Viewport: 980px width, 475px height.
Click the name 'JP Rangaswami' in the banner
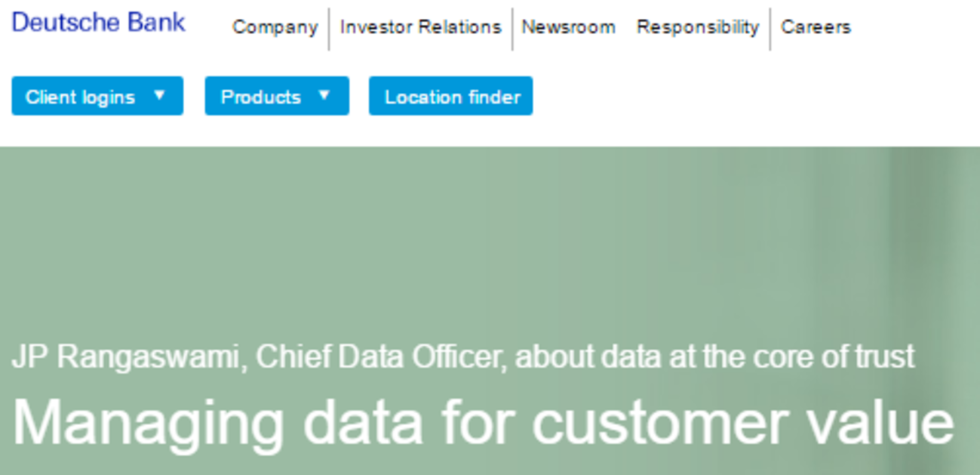click(x=124, y=356)
